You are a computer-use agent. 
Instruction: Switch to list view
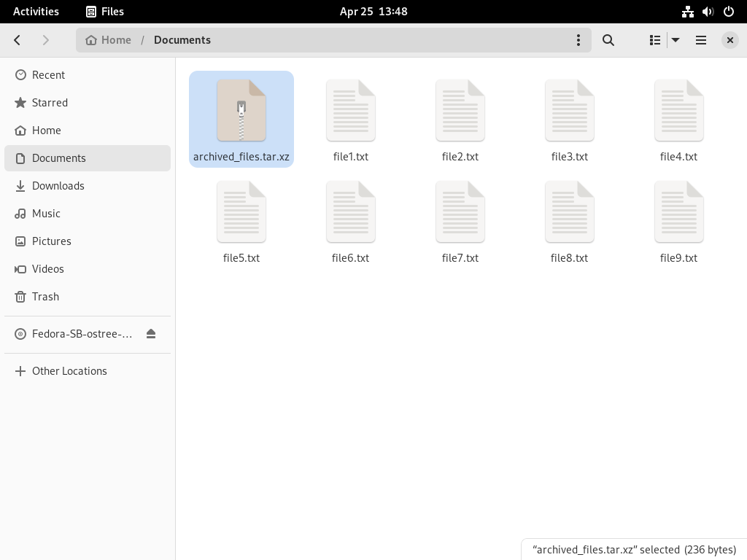(x=655, y=40)
